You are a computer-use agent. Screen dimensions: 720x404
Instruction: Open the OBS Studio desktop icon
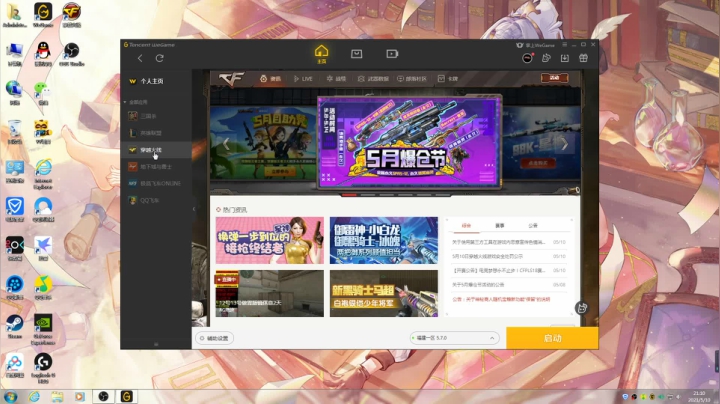pyautogui.click(x=72, y=54)
